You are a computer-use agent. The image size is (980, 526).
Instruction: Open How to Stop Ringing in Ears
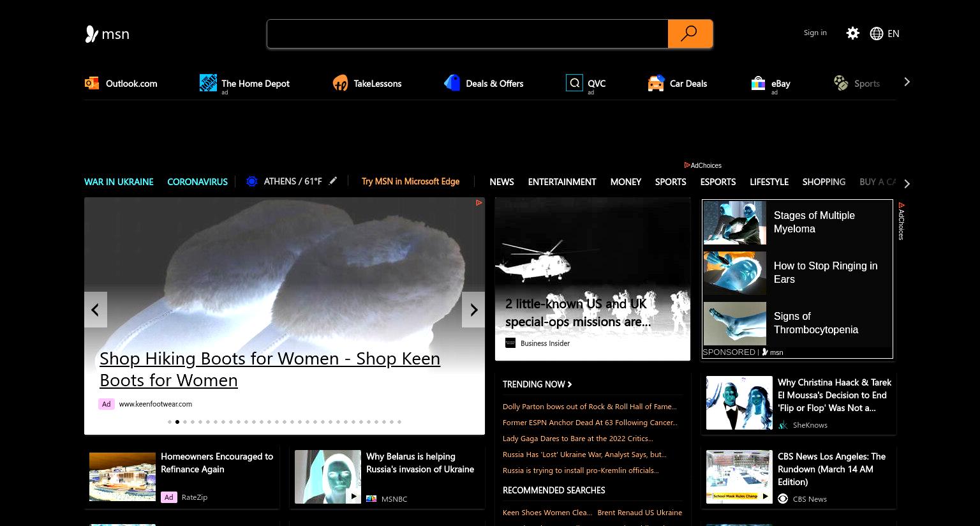tap(826, 273)
